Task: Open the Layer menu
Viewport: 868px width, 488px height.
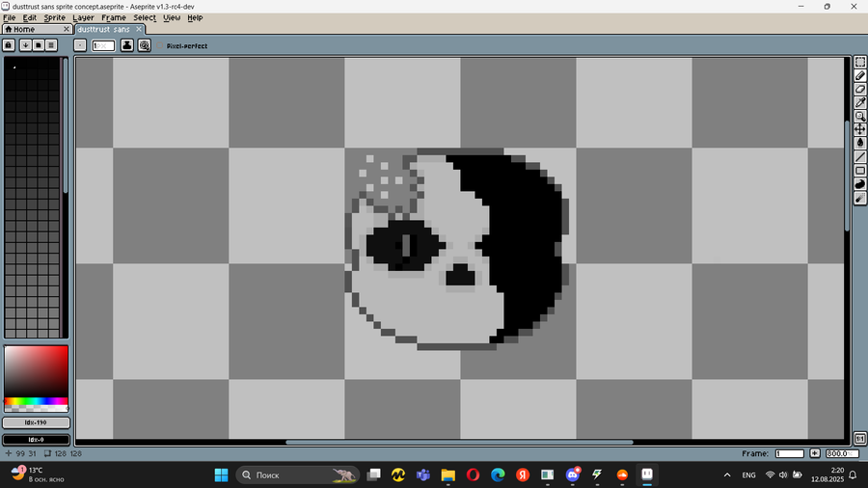Action: (83, 17)
